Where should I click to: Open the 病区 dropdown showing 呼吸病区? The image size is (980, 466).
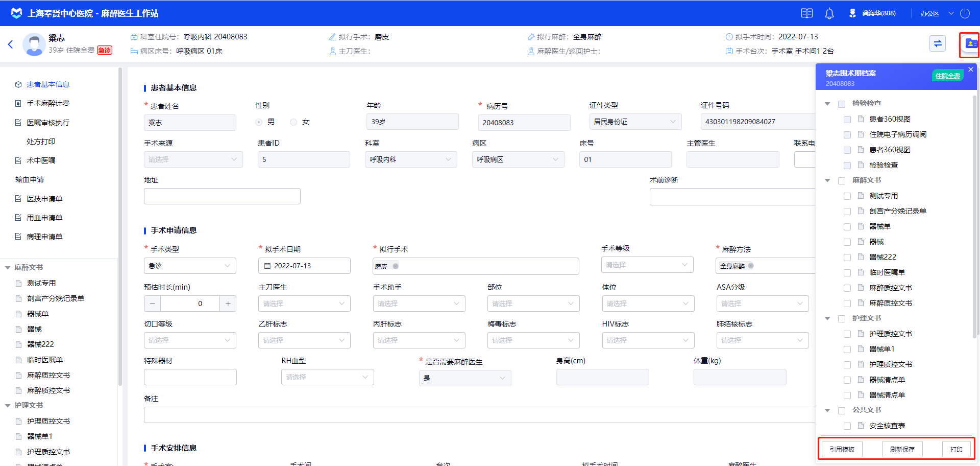pyautogui.click(x=518, y=159)
